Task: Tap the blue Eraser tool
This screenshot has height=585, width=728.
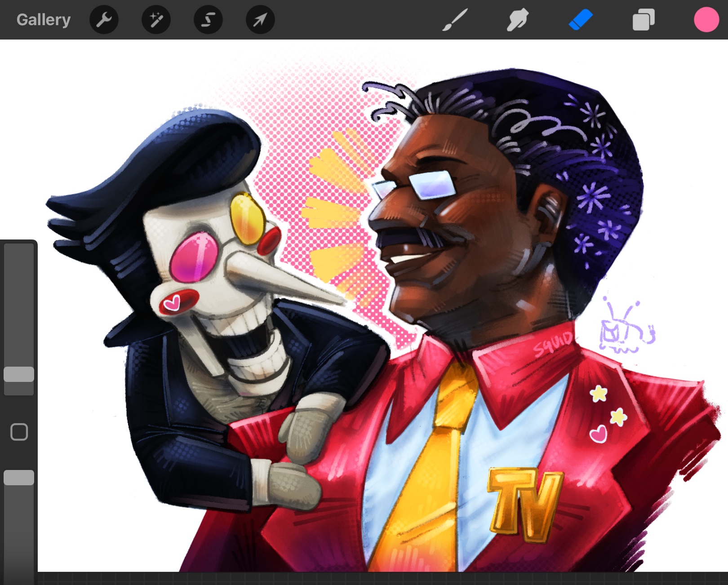Action: click(581, 20)
